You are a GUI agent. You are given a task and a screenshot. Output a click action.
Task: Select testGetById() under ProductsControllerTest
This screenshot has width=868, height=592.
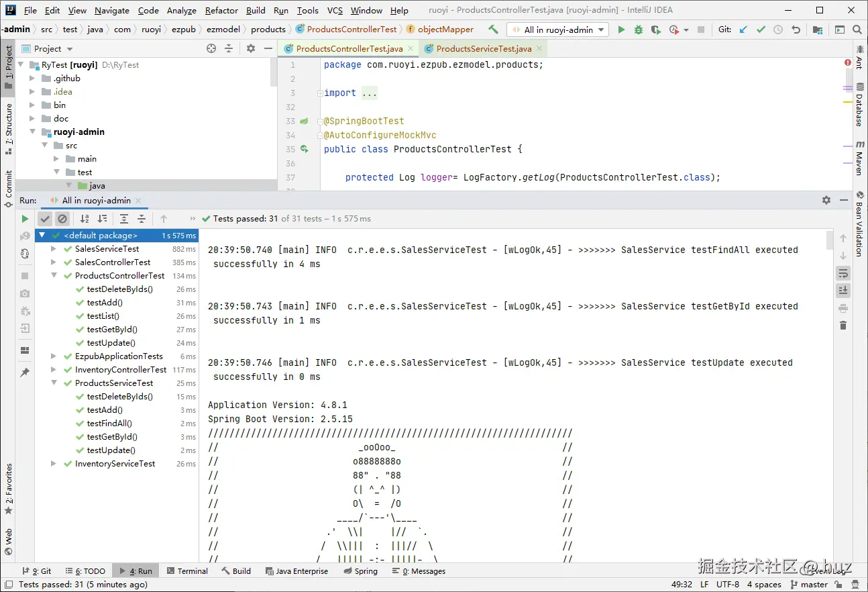point(112,330)
